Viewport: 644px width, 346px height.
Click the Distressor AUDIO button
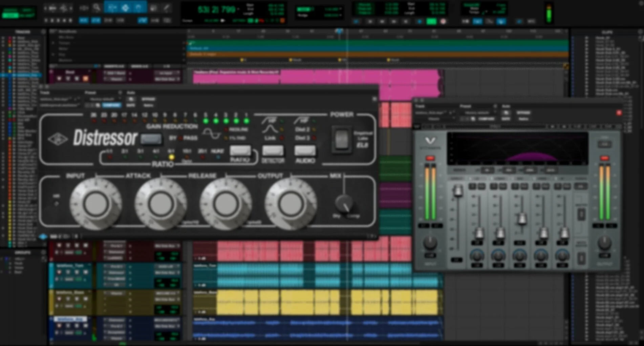[x=305, y=150]
